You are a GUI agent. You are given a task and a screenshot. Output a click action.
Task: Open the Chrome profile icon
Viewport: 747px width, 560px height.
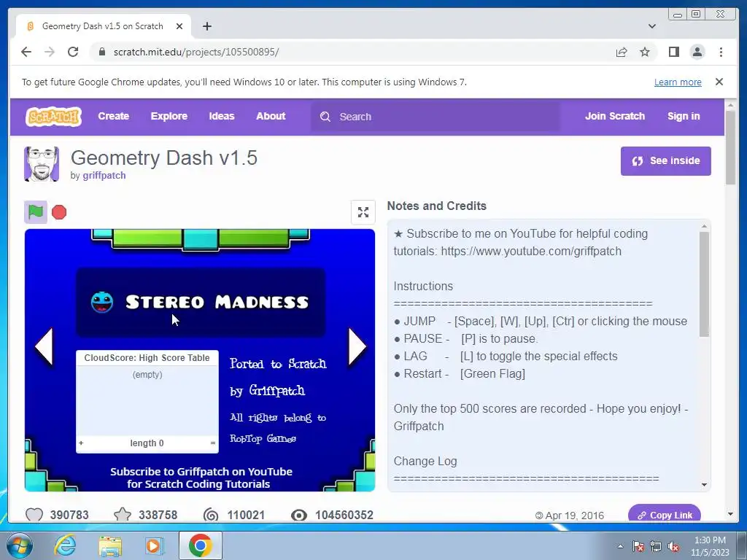(697, 52)
